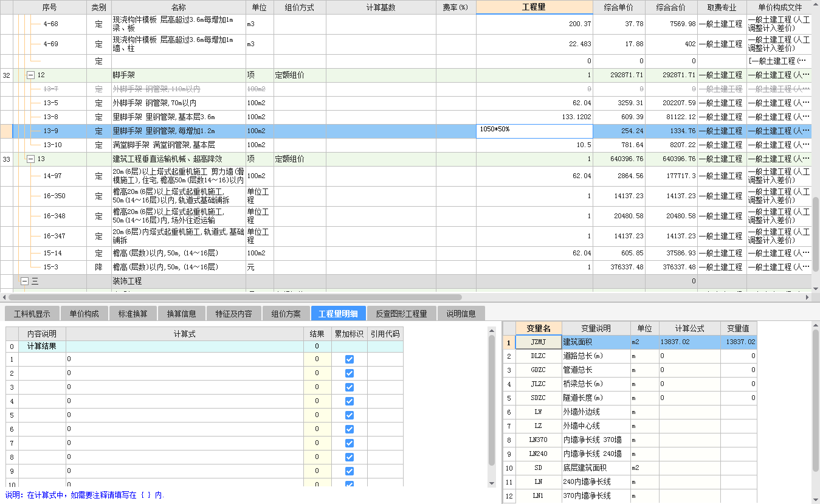Click 综合合价 value 202207.59
Image resolution: width=820 pixels, height=504 pixels.
click(671, 103)
